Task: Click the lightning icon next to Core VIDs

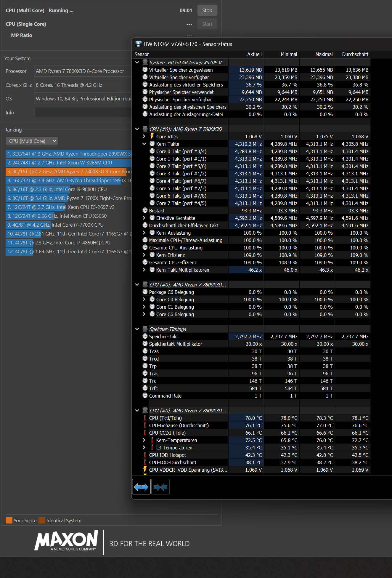Action: (152, 136)
